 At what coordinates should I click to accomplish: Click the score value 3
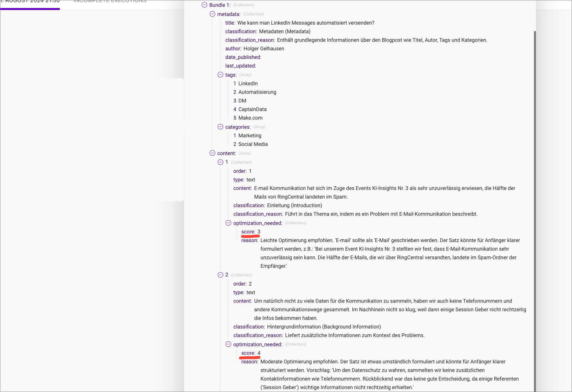pyautogui.click(x=259, y=232)
